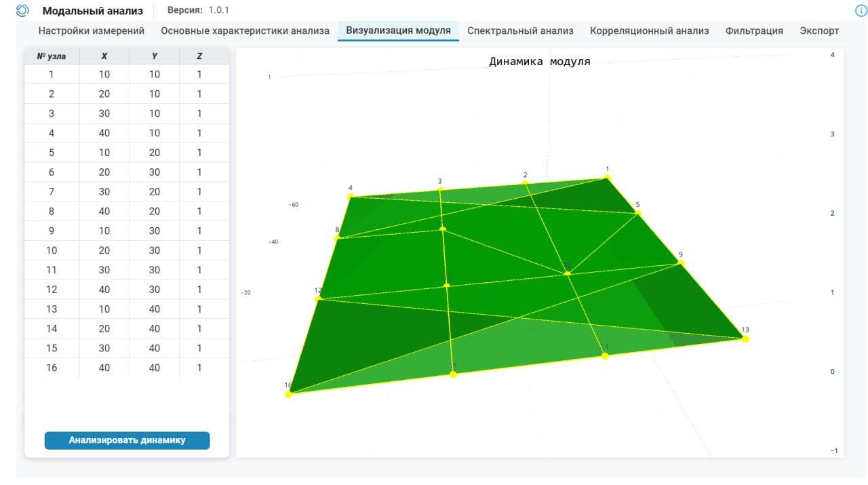Viewport: 868px width, 485px height.
Task: Click the Y value of node 6
Action: point(155,172)
